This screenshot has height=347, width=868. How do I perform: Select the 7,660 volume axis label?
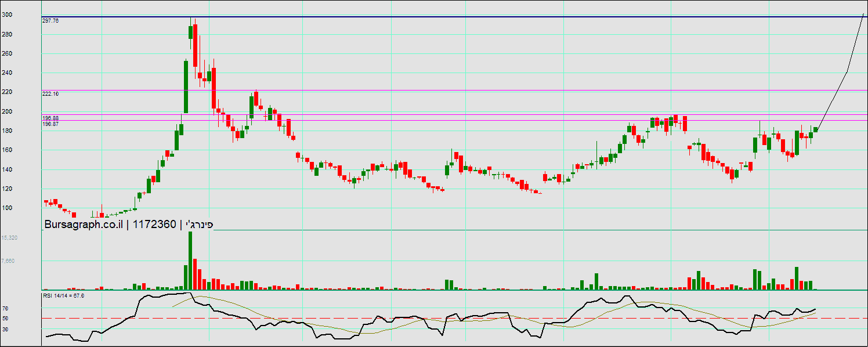pos(8,261)
